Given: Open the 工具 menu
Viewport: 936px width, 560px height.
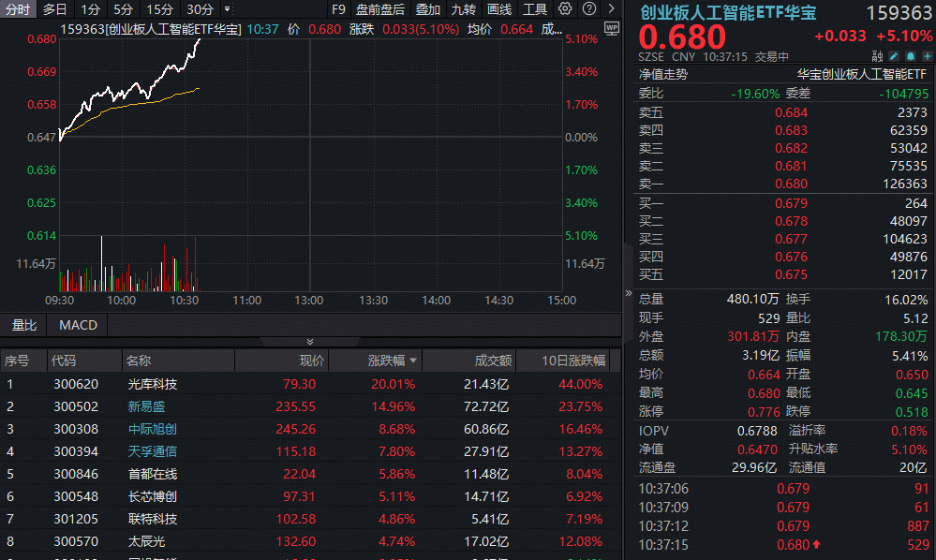Looking at the screenshot, I should pos(534,9).
